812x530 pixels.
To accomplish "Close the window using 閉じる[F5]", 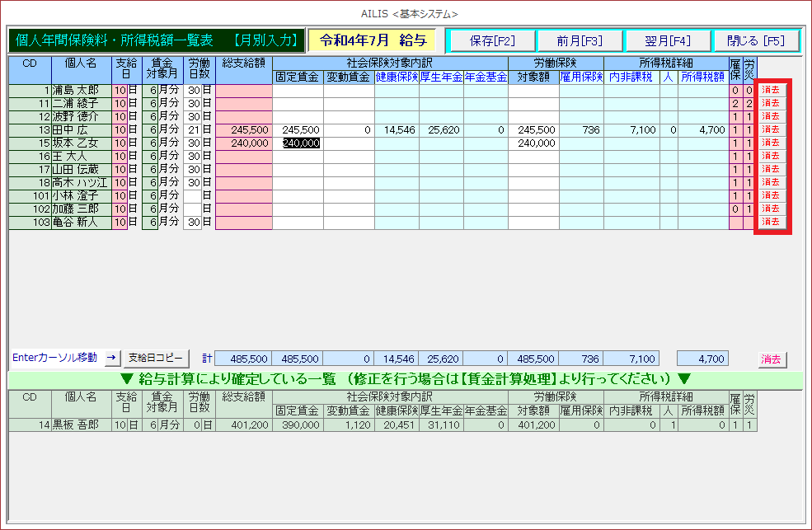I will click(x=754, y=41).
